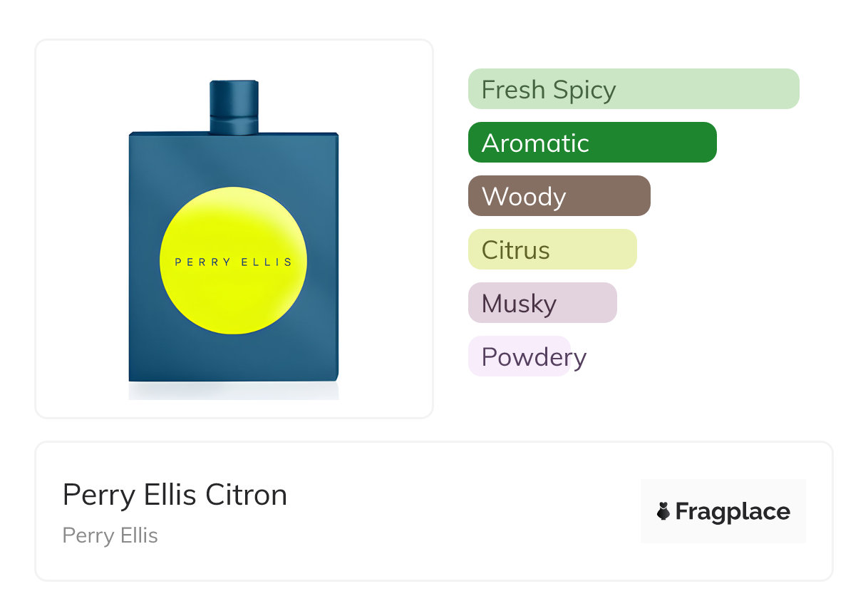Click the word Citron in the title
Image resolution: width=868 pixels, height=616 pixels.
click(247, 495)
